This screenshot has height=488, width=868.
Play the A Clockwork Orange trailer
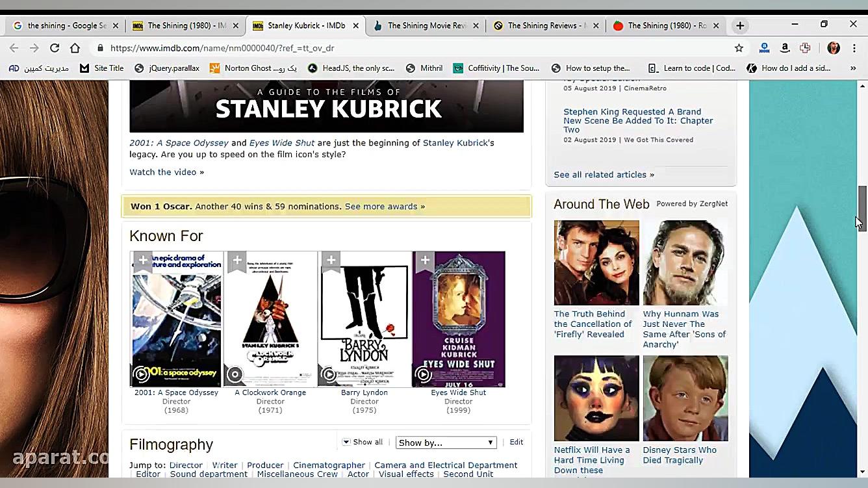pos(235,374)
